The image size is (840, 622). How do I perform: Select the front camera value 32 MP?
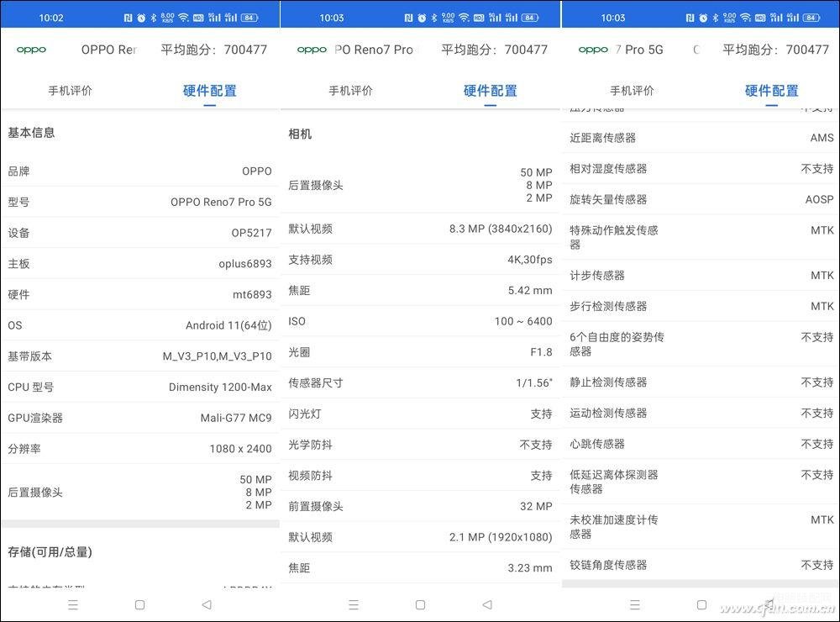click(536, 506)
